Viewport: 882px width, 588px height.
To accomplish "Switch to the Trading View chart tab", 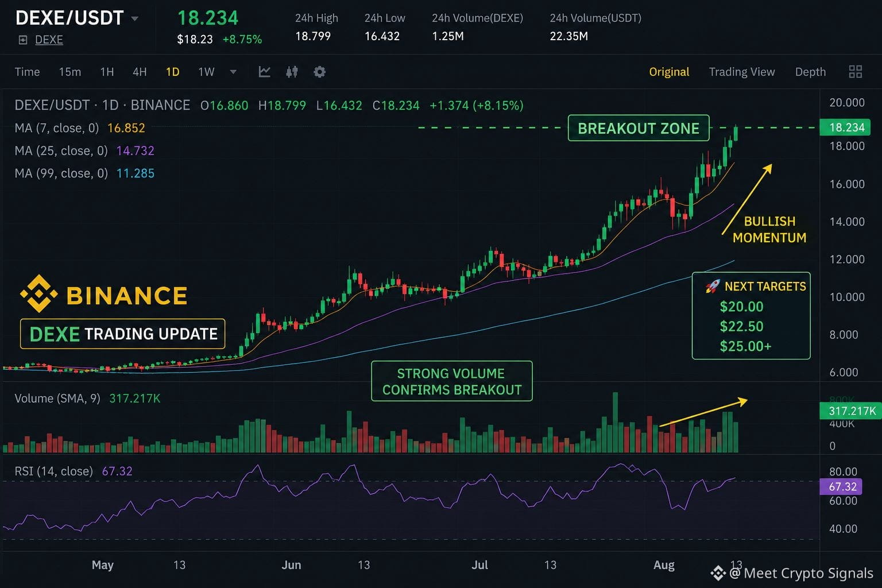I will pyautogui.click(x=742, y=72).
